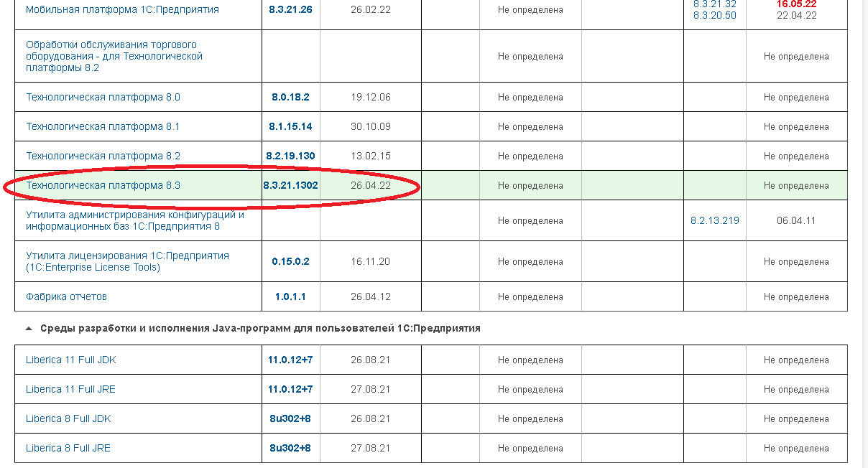
Task: Open Liberica 11 Full JDK link
Action: coord(70,360)
